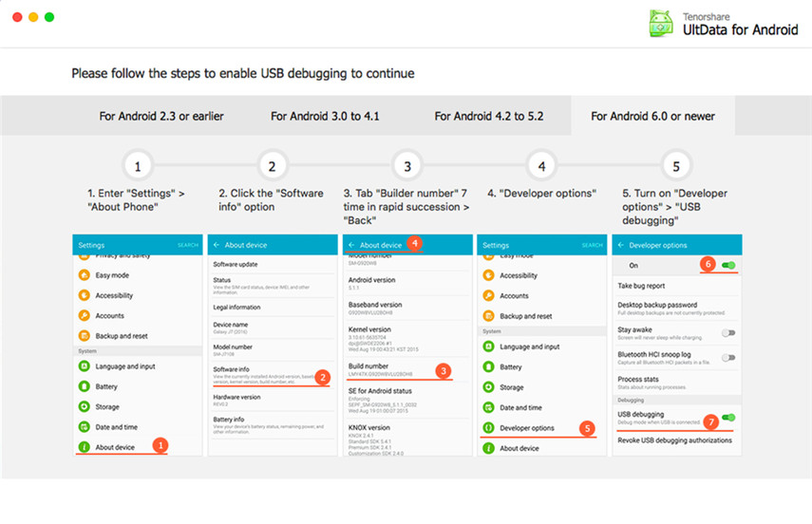Click back arrow beside About device, step 4

351,245
